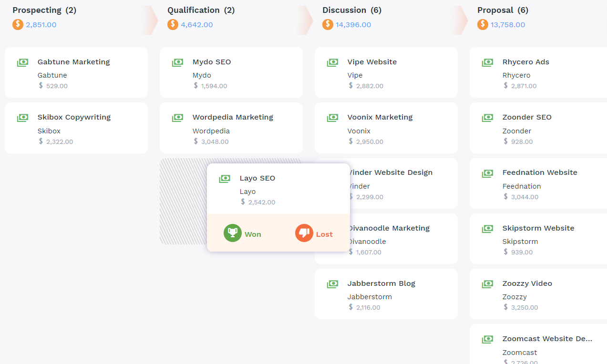Image resolution: width=607 pixels, height=364 pixels.
Task: Click the Won label text
Action: (x=253, y=234)
